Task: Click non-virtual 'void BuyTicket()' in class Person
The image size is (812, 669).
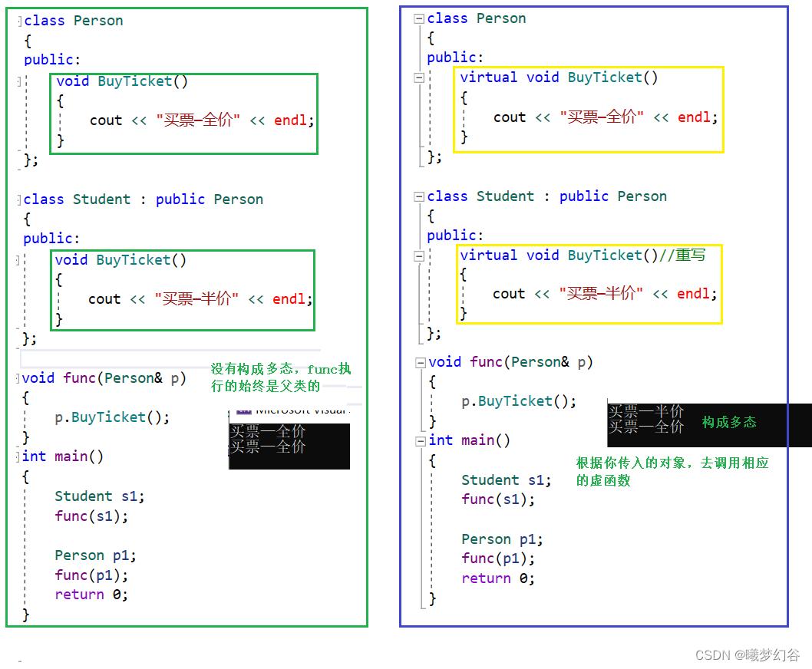Action: coord(122,81)
